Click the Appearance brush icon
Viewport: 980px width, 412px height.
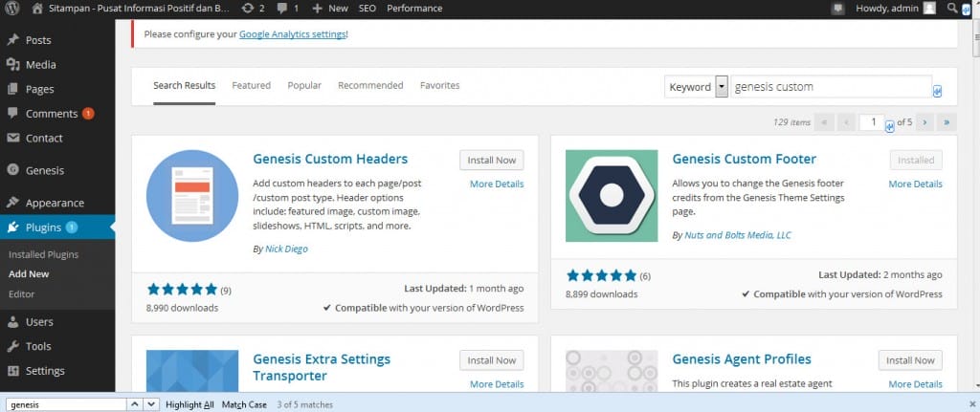click(x=13, y=203)
